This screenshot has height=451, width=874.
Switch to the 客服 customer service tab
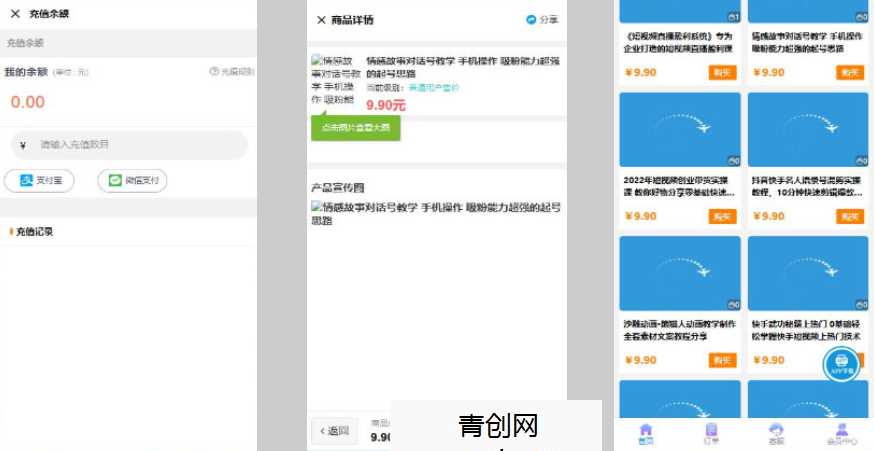776,434
